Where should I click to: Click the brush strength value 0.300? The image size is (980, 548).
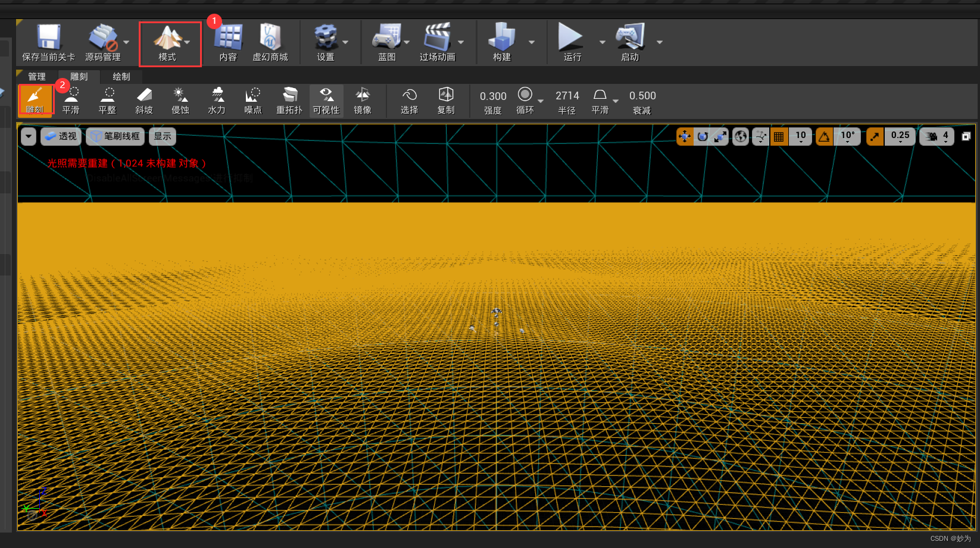point(493,96)
